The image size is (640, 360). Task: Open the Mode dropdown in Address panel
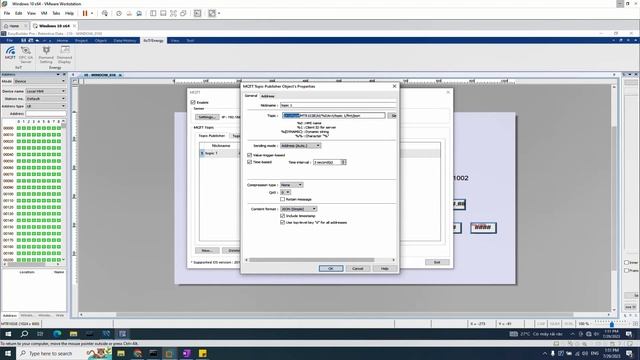pos(40,81)
